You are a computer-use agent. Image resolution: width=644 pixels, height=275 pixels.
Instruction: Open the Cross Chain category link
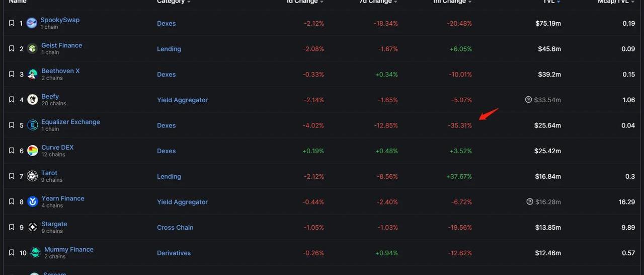coord(175,227)
